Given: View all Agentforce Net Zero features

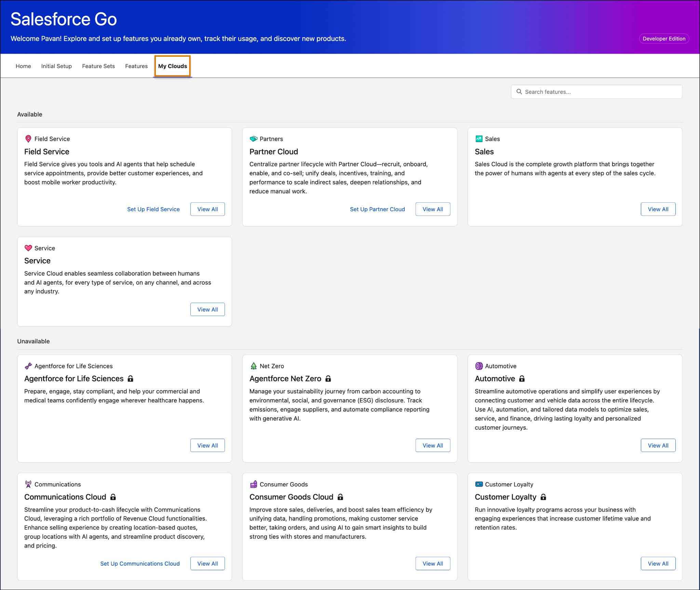Looking at the screenshot, I should 433,445.
